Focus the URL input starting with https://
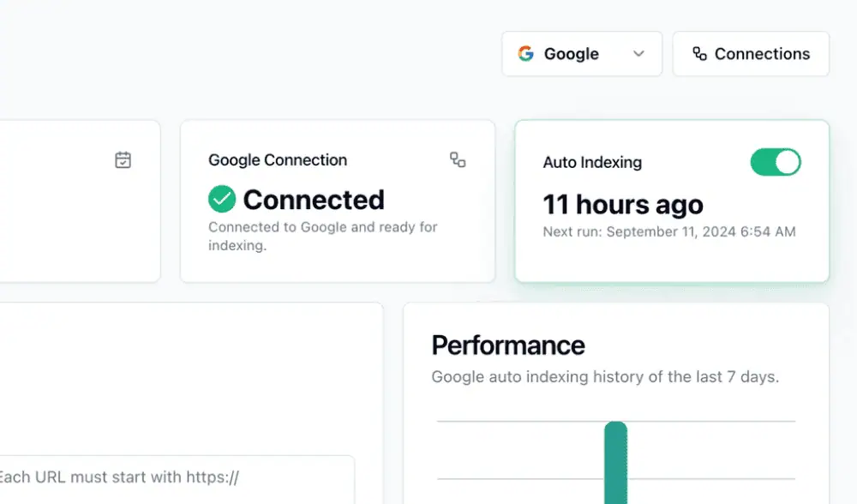Screen dimensions: 857x504 click(x=171, y=478)
